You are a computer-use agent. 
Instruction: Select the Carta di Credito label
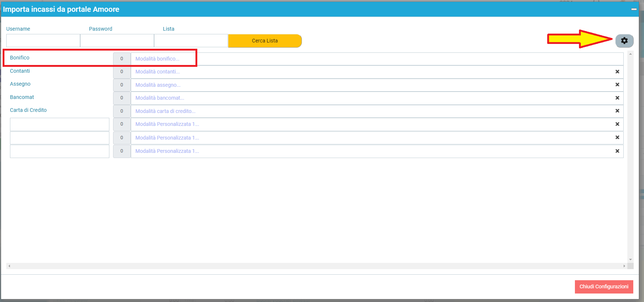click(28, 110)
